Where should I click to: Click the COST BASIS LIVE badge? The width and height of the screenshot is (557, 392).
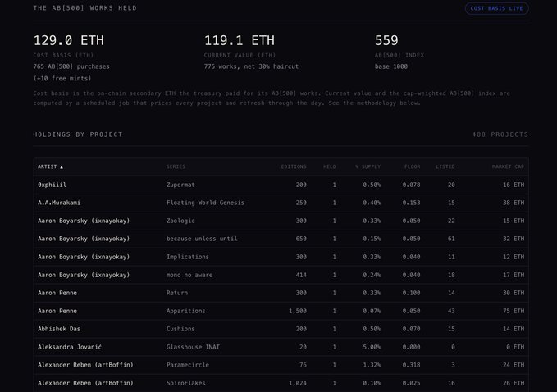pos(496,8)
